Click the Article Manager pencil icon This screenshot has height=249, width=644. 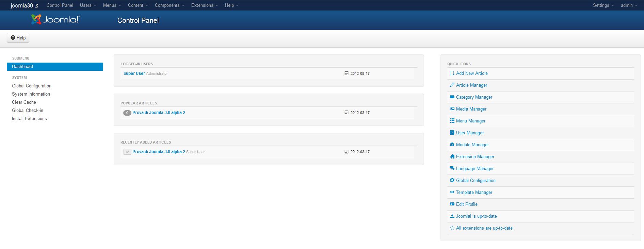452,85
